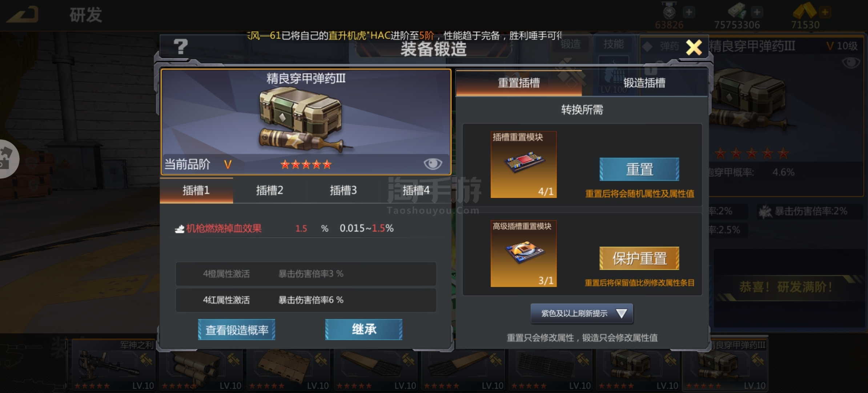This screenshot has height=393, width=868.
Task: Tap the 高级插槽重置模块 item icon
Action: [523, 254]
